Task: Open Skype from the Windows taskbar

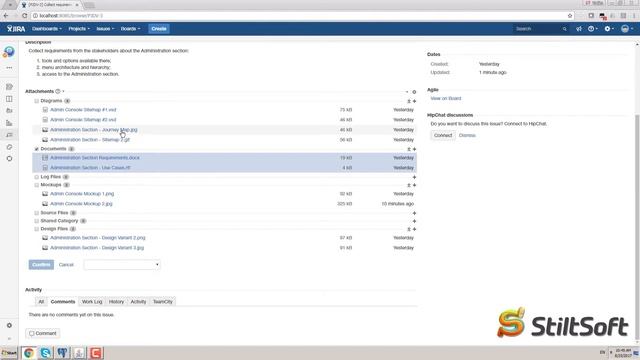Action: click(x=45, y=353)
